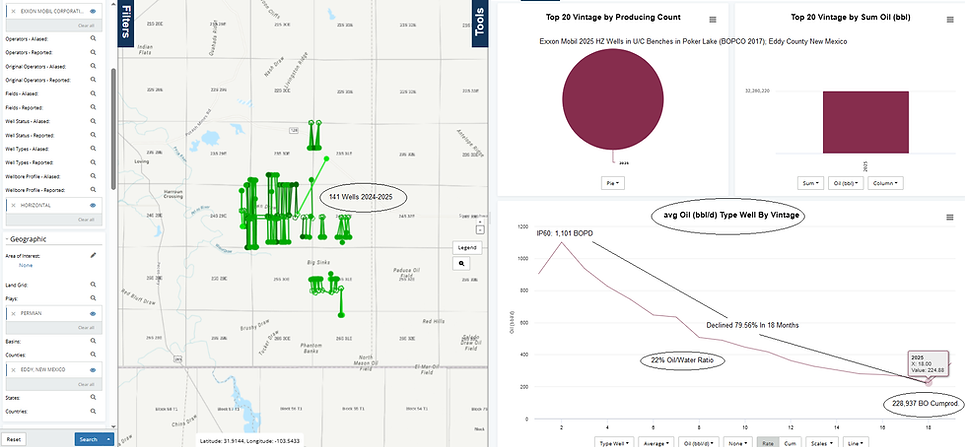The width and height of the screenshot is (965, 447).
Task: Open States search icon
Action: pos(94,397)
